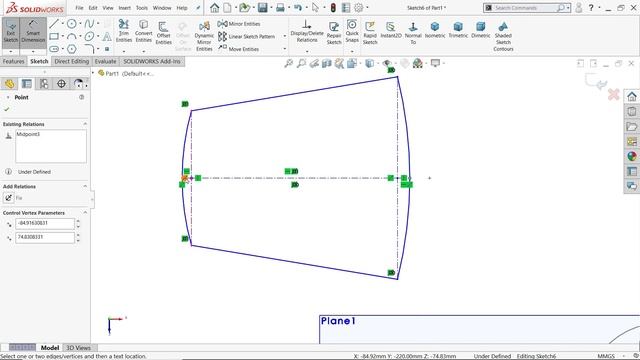
Task: Select the Corner Rectangle tool
Action: (x=54, y=37)
